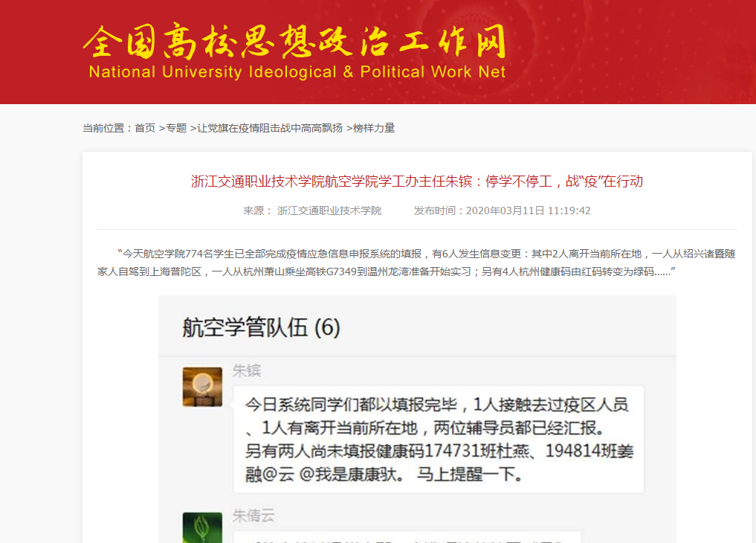756x543 pixels.
Task: Click the publish time 2020年03月11日 text
Action: [528, 211]
